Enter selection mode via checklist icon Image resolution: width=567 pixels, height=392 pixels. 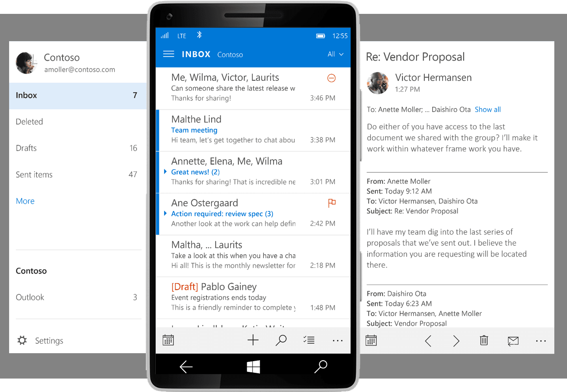tap(309, 340)
